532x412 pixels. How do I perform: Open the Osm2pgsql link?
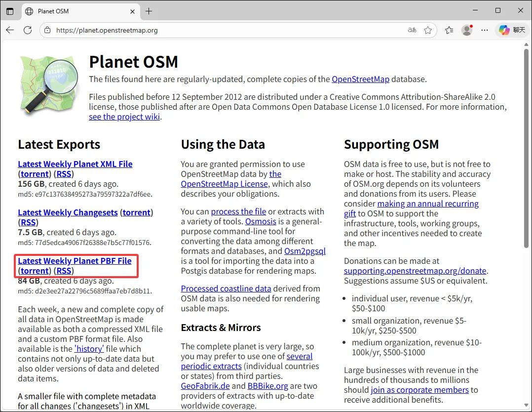click(x=304, y=251)
